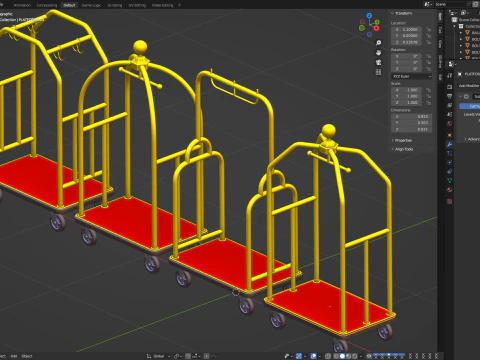Switch to the Animation workspace tab
This screenshot has height=360, width=480.
(22, 5)
